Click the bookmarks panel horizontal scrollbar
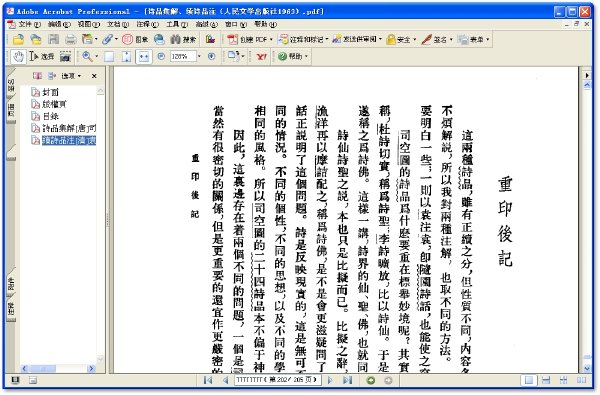The height and width of the screenshot is (395, 600). 58,369
